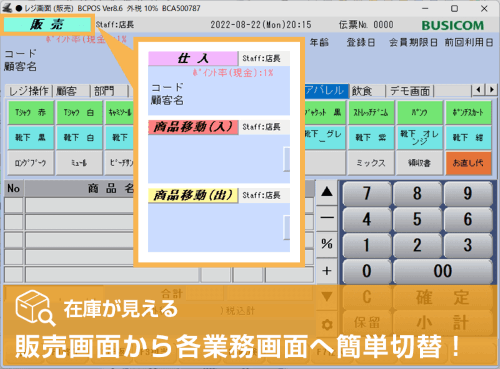Tap the number 7 keypad key
The height and width of the screenshot is (369, 500).
367,193
